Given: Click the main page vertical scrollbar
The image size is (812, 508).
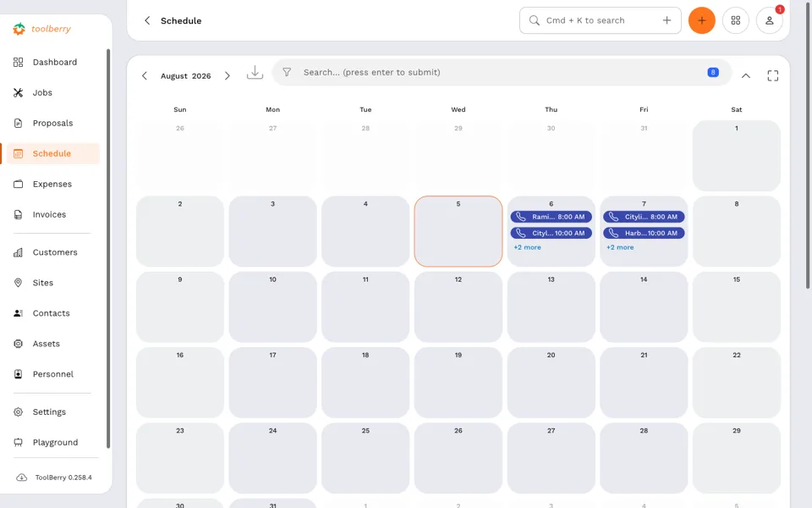Looking at the screenshot, I should tap(809, 145).
